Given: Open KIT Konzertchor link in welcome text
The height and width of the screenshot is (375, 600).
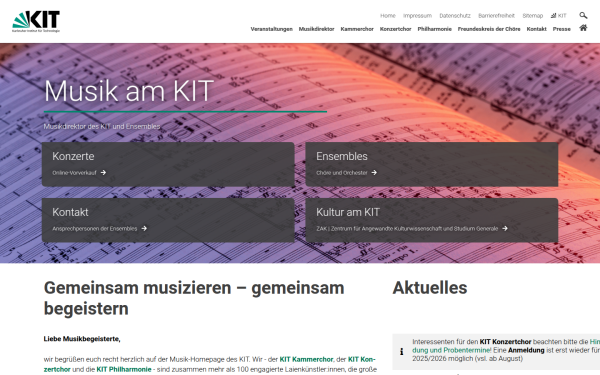Looking at the screenshot, I should coord(361,359).
